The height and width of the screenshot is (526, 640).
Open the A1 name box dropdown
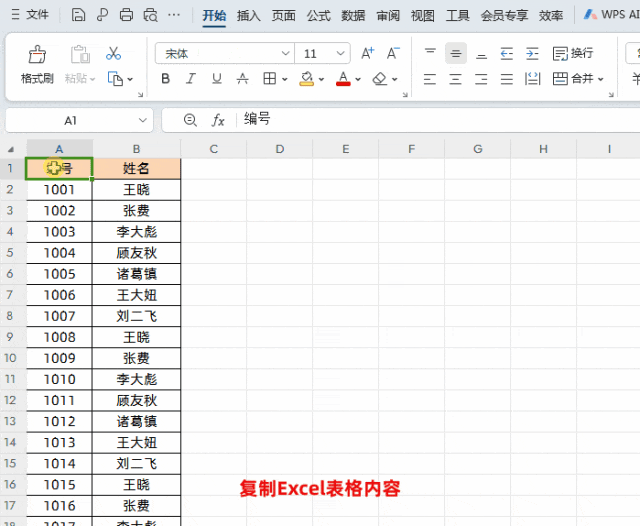[142, 120]
